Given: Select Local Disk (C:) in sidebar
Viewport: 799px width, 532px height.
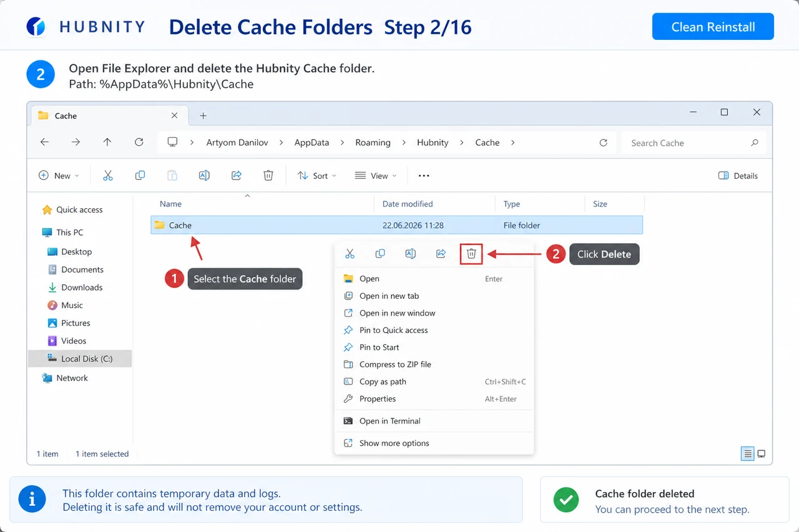Looking at the screenshot, I should click(x=80, y=359).
